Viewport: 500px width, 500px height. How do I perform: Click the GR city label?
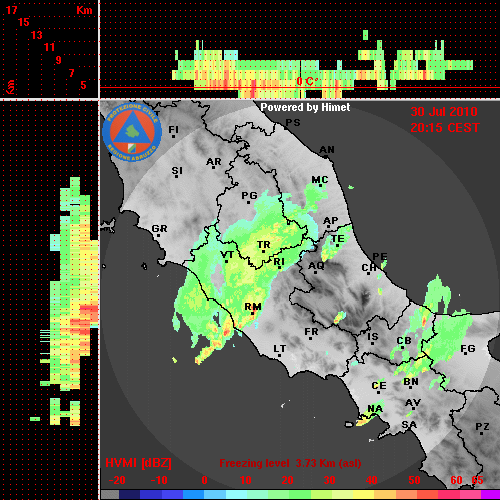click(x=159, y=229)
